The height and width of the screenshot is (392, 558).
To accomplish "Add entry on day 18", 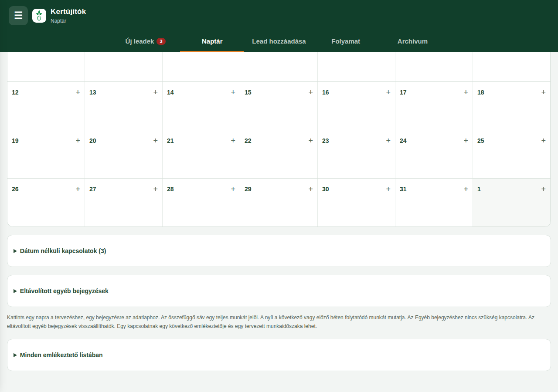I will (x=544, y=92).
